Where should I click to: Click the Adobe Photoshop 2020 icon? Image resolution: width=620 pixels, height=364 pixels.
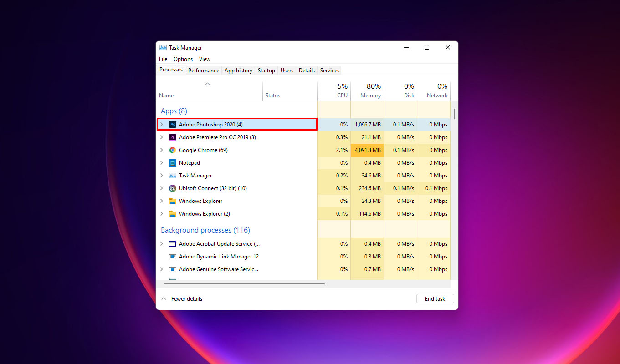(x=173, y=124)
